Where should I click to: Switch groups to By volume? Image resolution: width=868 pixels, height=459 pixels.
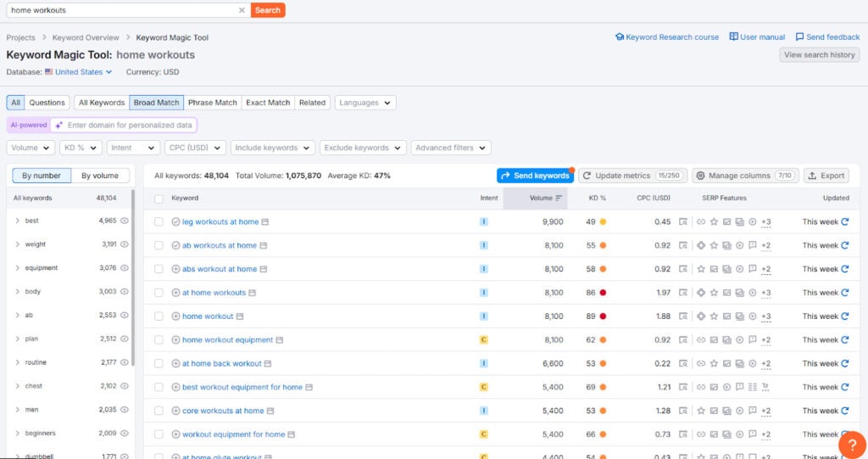[100, 176]
